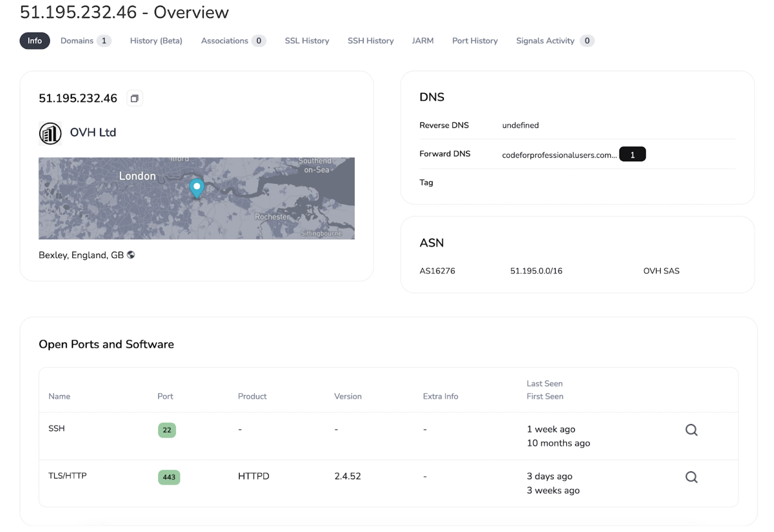
Task: Open the History (Beta) tab
Action: [156, 41]
